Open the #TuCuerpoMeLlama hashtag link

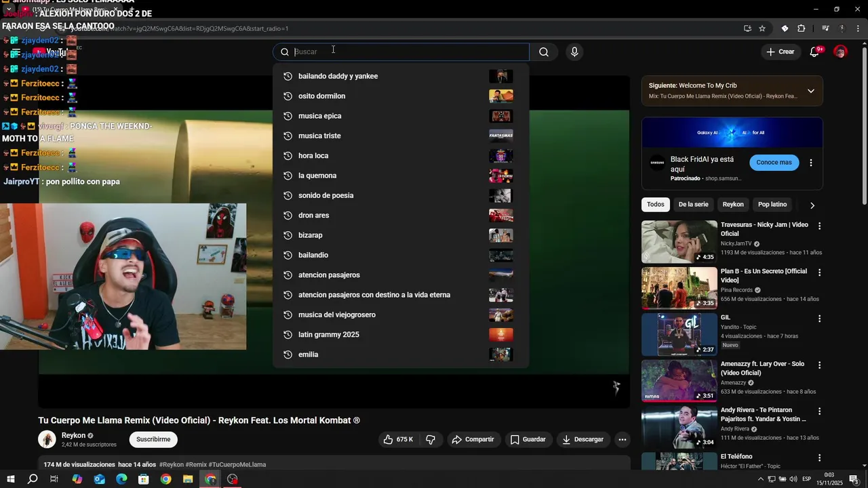pos(237,465)
